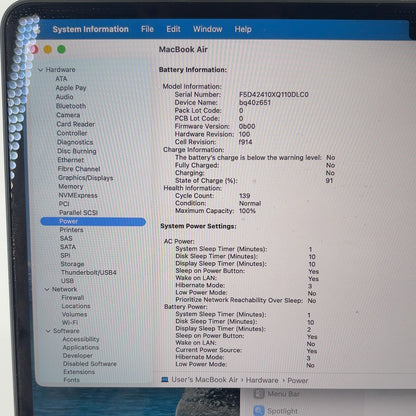
Task: Select Bluetooth in the hardware sidebar
Action: coord(71,106)
